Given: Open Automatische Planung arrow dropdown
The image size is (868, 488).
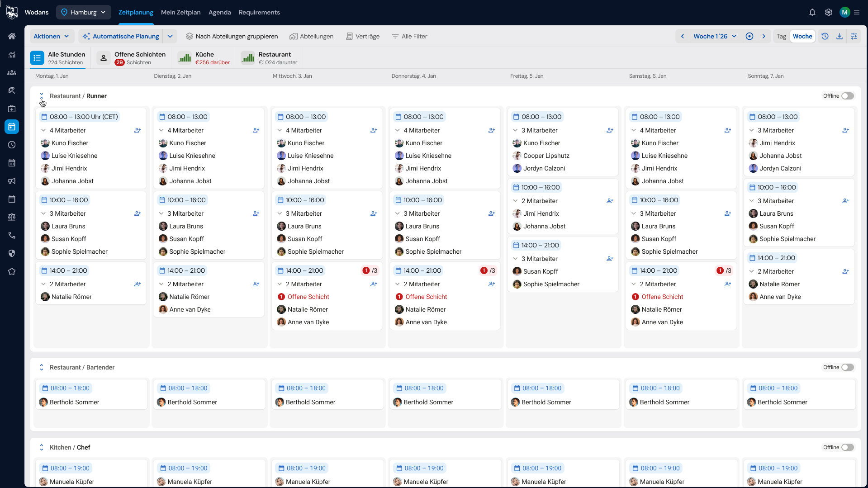Looking at the screenshot, I should 170,36.
